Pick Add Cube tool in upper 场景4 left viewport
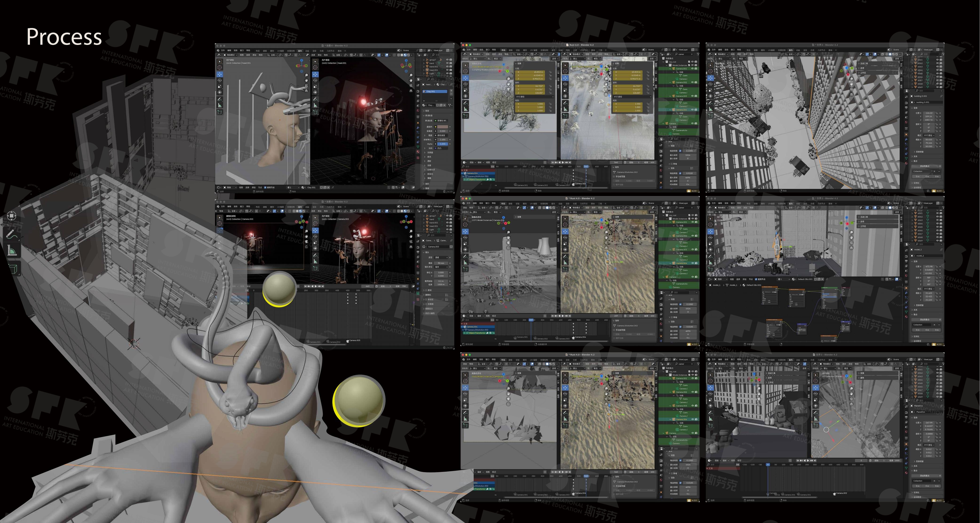Viewport: 980px width, 523px height. pyautogui.click(x=220, y=112)
